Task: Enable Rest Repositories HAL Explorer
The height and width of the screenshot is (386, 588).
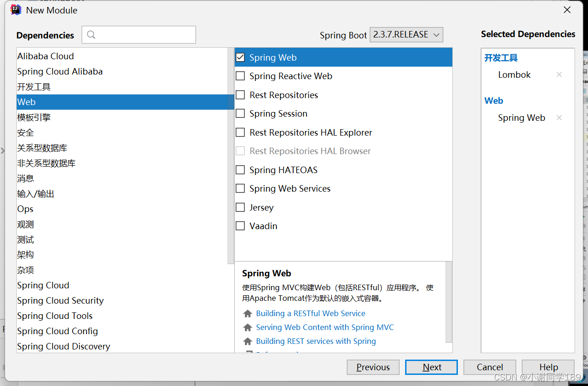Action: tap(240, 132)
